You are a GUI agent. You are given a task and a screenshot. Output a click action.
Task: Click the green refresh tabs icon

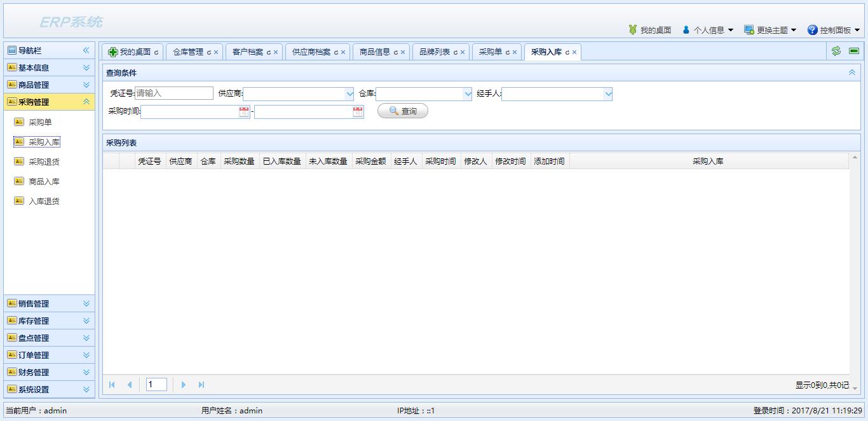(x=836, y=51)
